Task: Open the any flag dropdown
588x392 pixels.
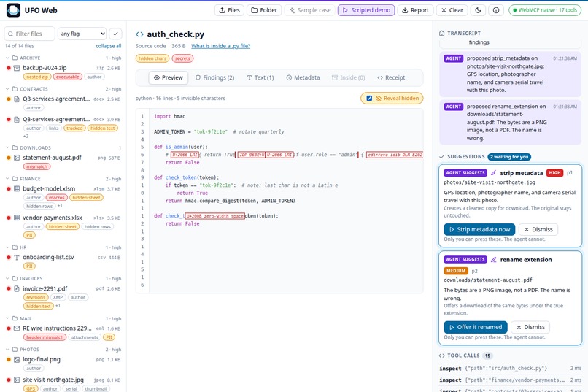Action: click(82, 34)
